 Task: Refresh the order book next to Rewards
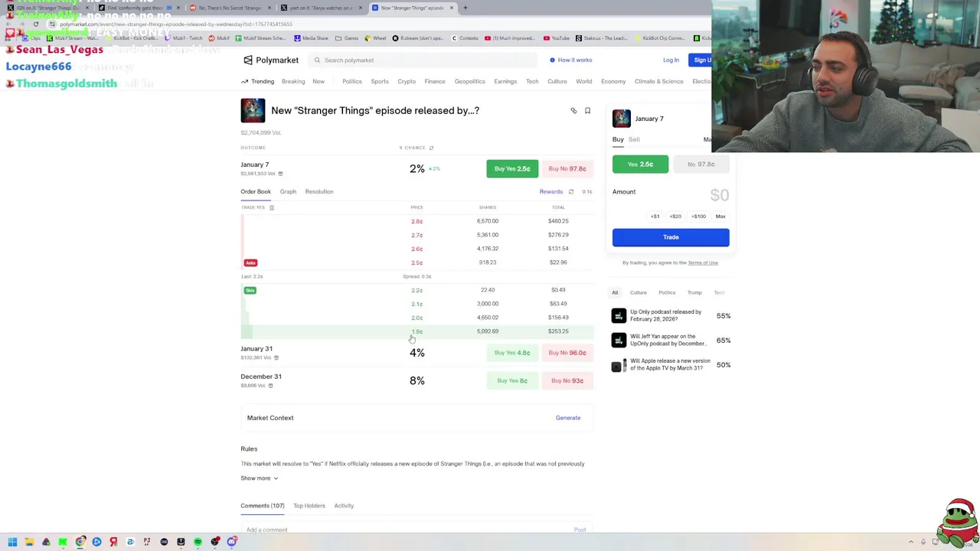click(570, 191)
